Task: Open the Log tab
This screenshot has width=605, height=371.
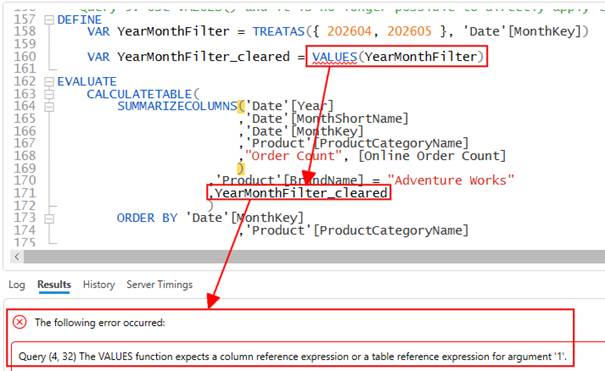Action: 17,285
